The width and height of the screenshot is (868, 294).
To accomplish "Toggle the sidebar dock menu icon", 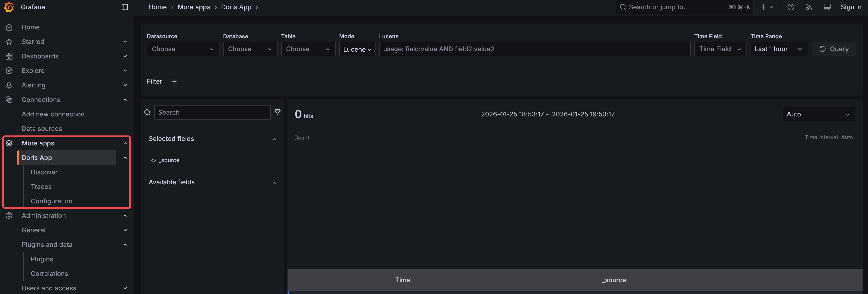I will click(x=125, y=7).
